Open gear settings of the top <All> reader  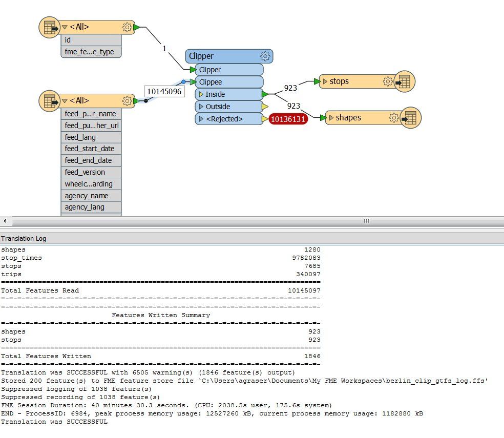point(128,27)
